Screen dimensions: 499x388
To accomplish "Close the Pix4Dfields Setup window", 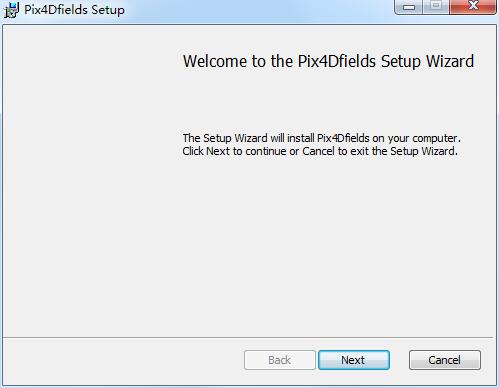I will (473, 6).
